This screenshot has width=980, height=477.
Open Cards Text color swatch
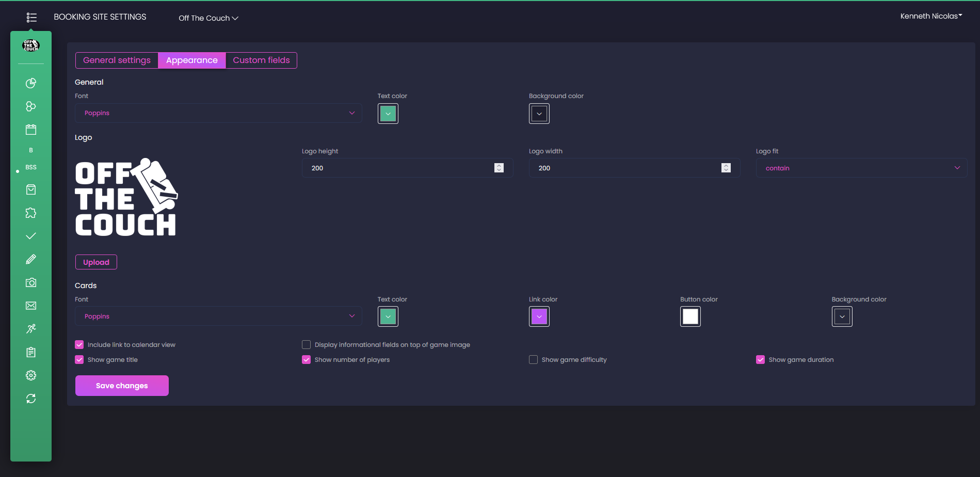(x=388, y=316)
